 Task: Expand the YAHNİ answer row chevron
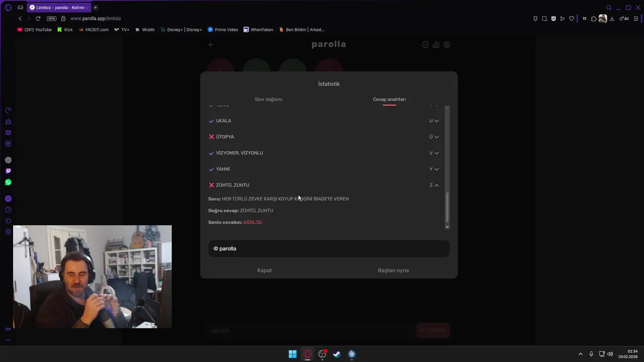tap(436, 169)
